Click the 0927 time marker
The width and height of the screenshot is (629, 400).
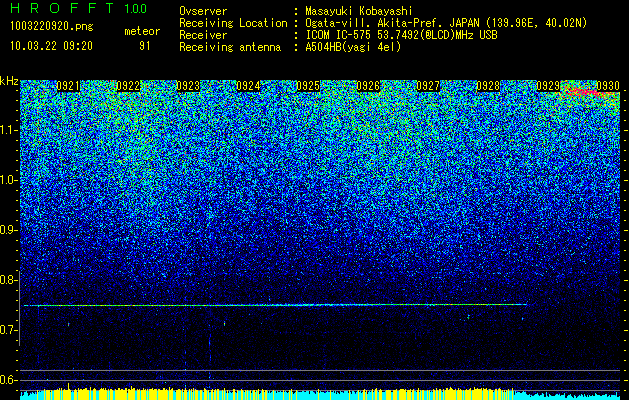point(428,86)
